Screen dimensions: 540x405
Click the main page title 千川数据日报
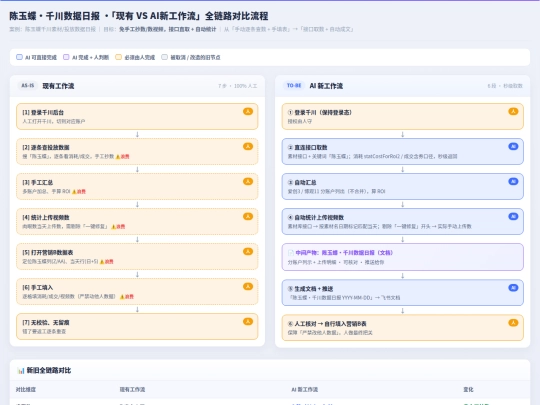coord(138,16)
